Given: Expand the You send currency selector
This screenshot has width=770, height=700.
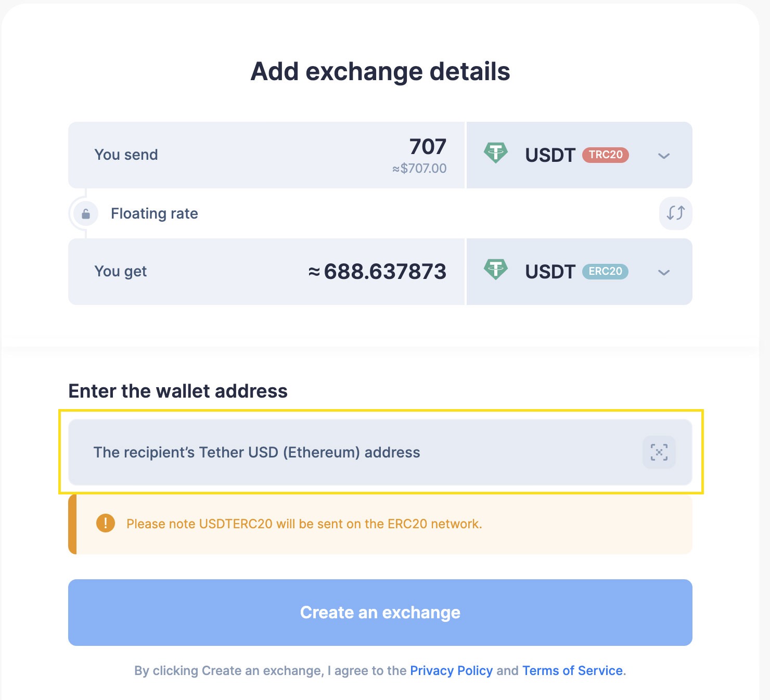Looking at the screenshot, I should coord(663,155).
